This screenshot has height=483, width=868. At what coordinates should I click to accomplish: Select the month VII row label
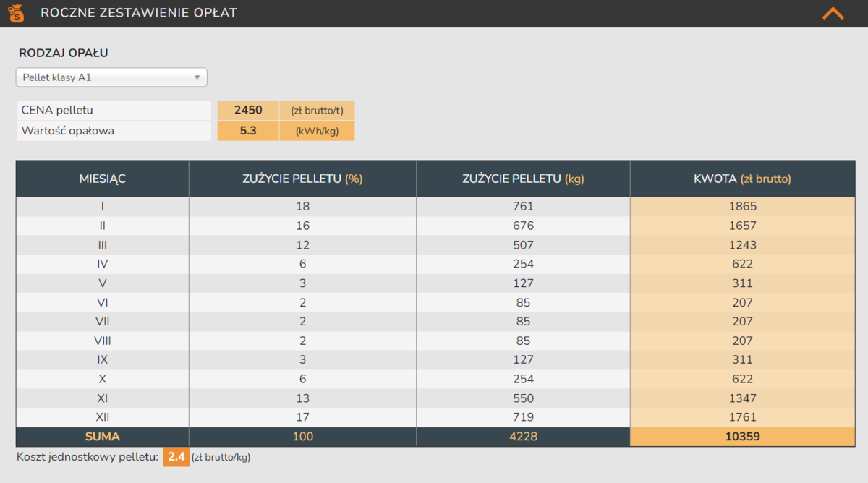[x=102, y=321]
